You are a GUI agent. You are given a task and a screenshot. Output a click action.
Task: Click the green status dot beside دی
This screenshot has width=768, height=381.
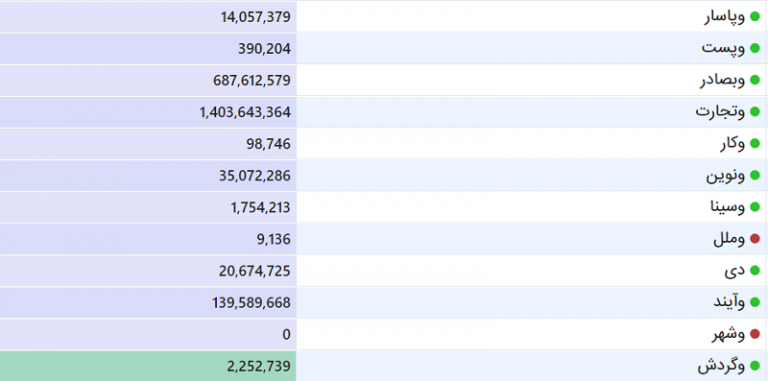click(755, 270)
